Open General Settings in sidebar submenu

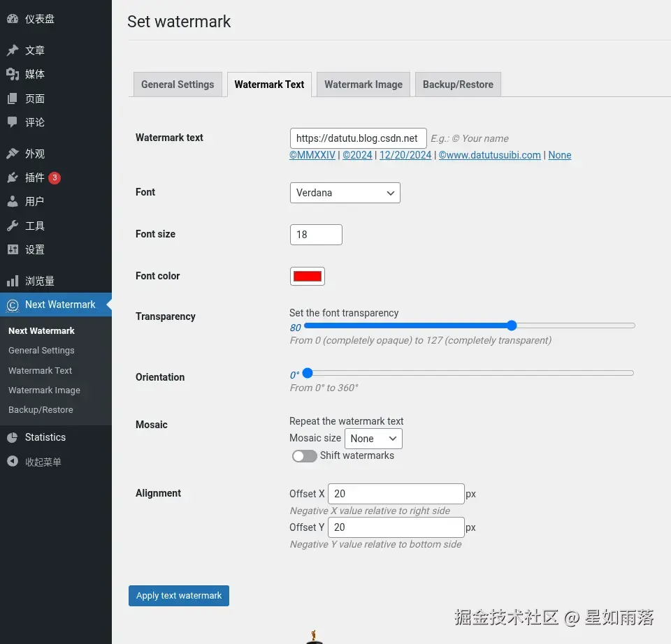(x=41, y=350)
